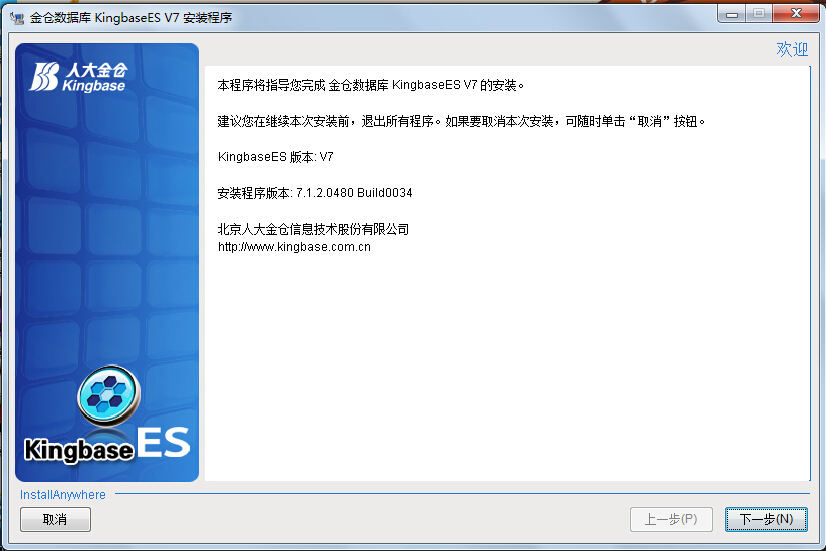Click the disabled maximize window button
This screenshot has height=551, width=826.
(759, 14)
